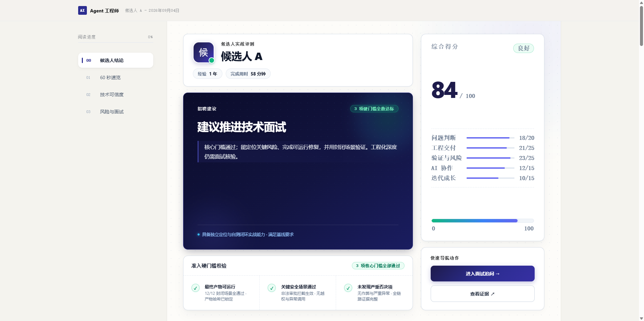Click the 经验 1 年 chip

pos(208,74)
